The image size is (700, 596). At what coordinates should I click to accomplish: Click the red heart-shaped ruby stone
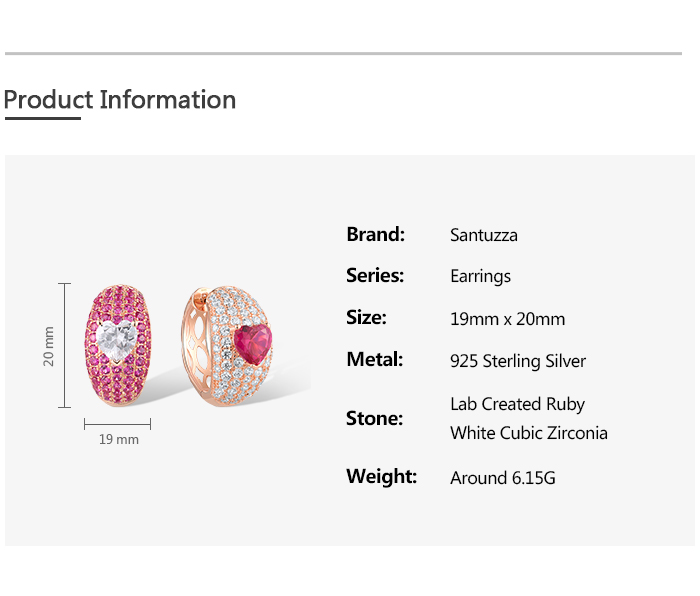[x=254, y=345]
